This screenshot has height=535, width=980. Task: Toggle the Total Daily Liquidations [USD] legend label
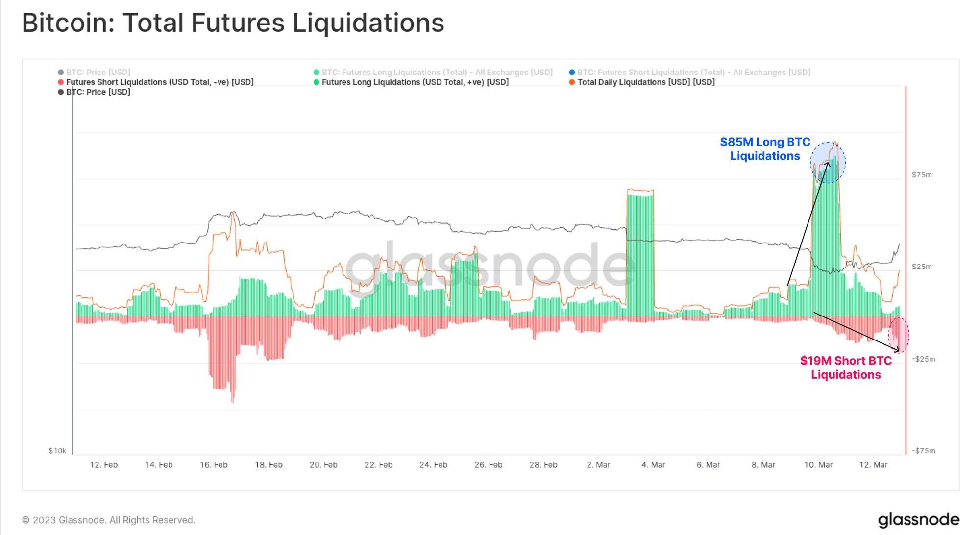(646, 82)
